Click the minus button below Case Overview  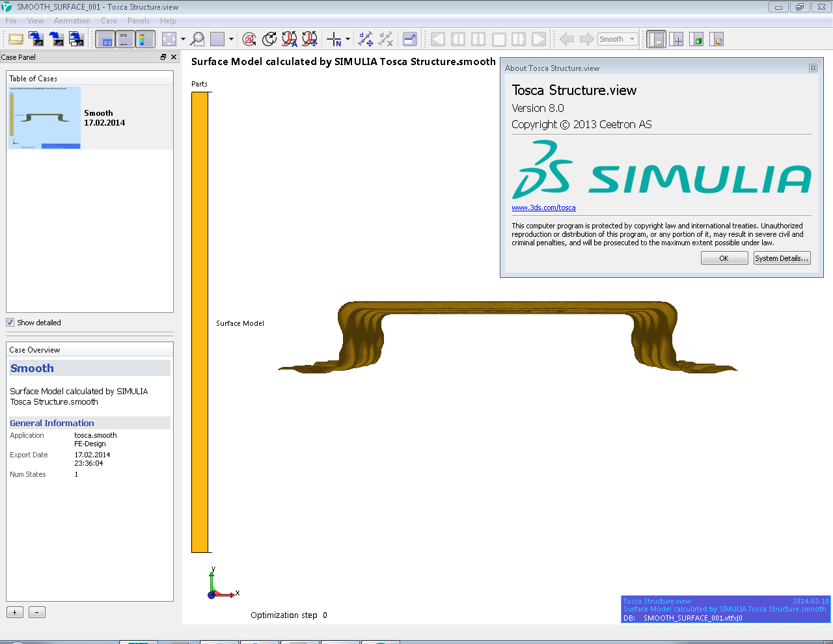(37, 612)
